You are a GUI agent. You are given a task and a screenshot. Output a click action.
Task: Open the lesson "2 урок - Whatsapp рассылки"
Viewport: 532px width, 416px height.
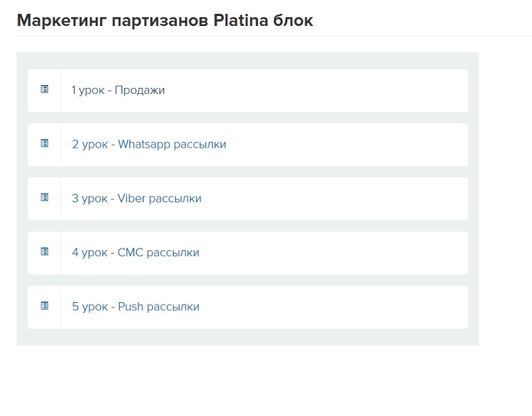click(x=150, y=144)
